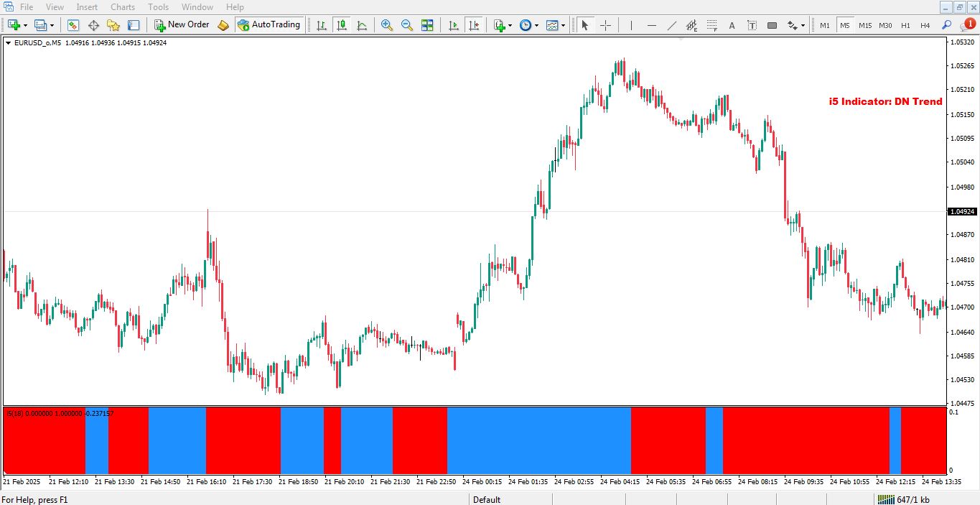Switch chart to Candlesticks mode

[x=342, y=25]
